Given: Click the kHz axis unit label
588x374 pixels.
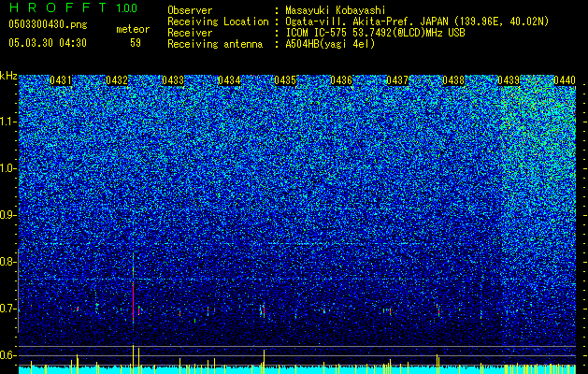Looking at the screenshot, I should [x=8, y=76].
